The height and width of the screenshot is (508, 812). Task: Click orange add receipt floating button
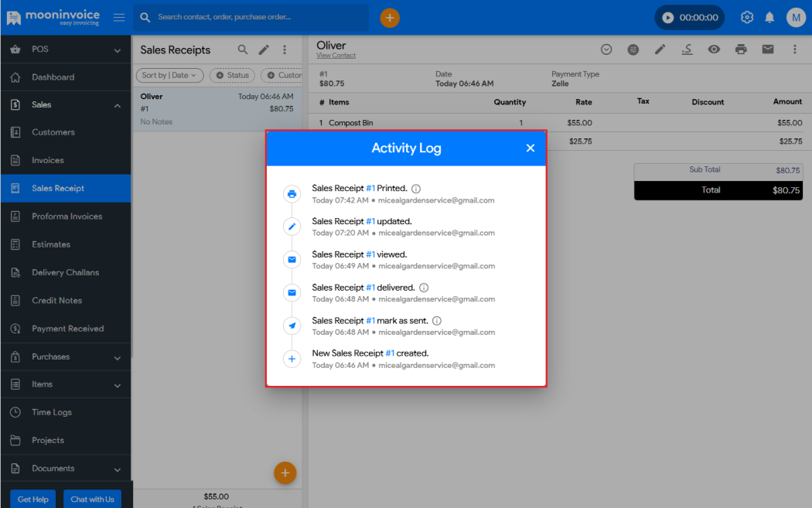click(285, 472)
